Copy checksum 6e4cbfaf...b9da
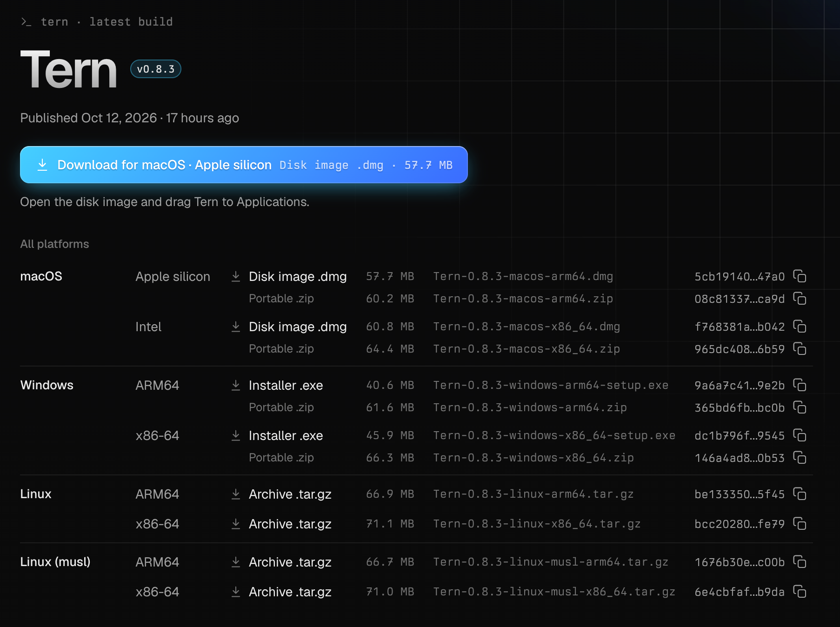 (x=800, y=592)
